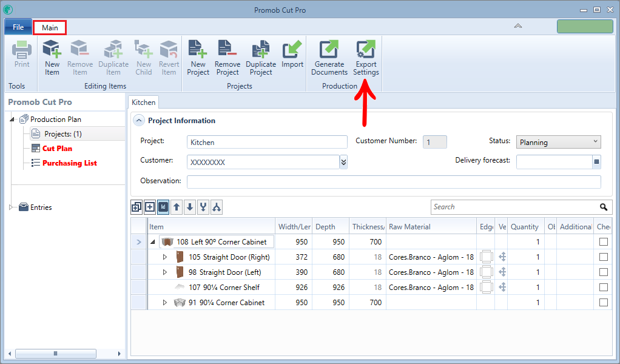Click the Delivery forecast date field
Image resolution: width=620 pixels, height=364 pixels.
tap(554, 161)
